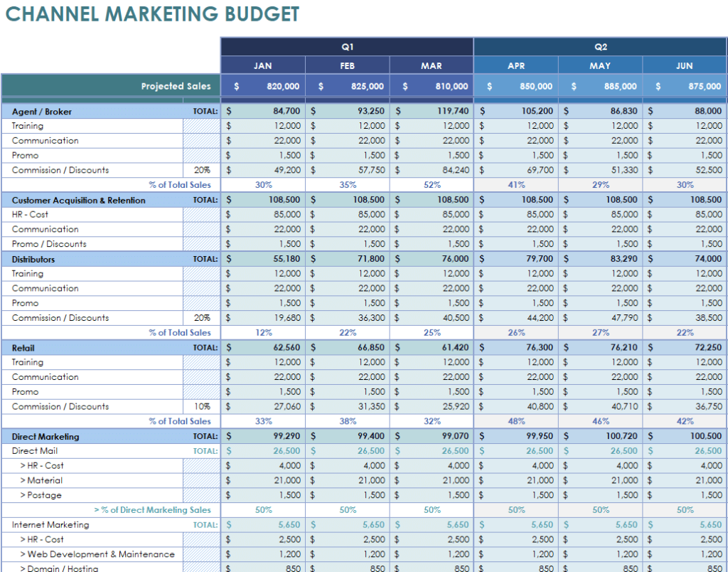Select Retail January total 62,560

(263, 348)
